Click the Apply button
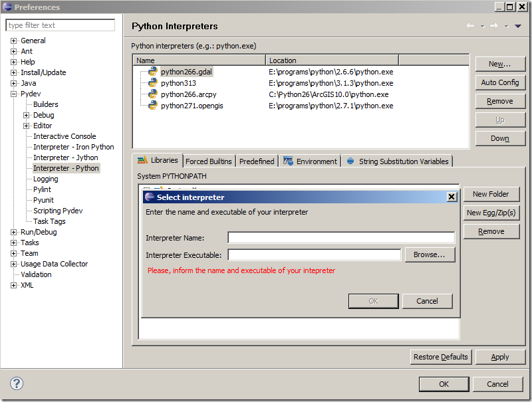Viewport: 532px width, 402px height. 500,357
